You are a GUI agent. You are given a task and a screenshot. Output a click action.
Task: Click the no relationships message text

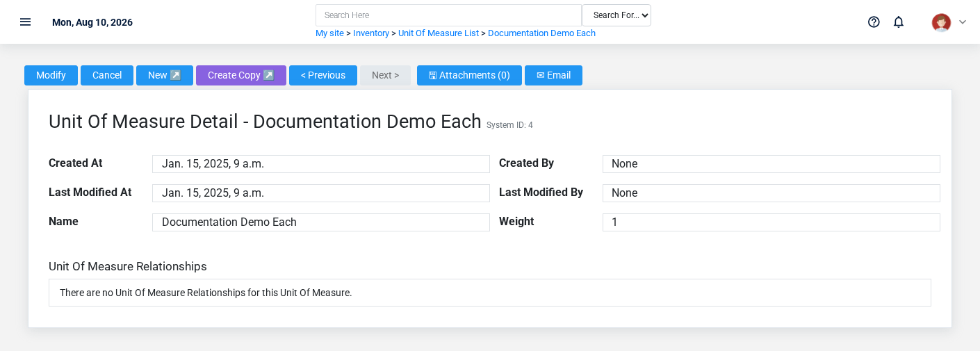(x=206, y=293)
